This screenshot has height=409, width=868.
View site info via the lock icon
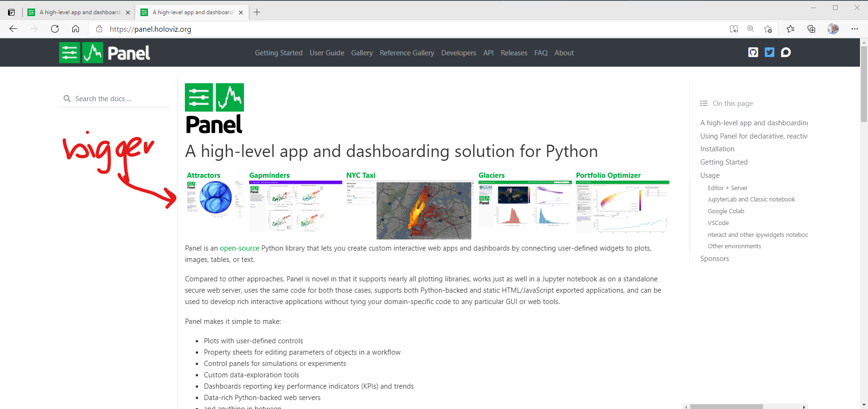click(99, 29)
